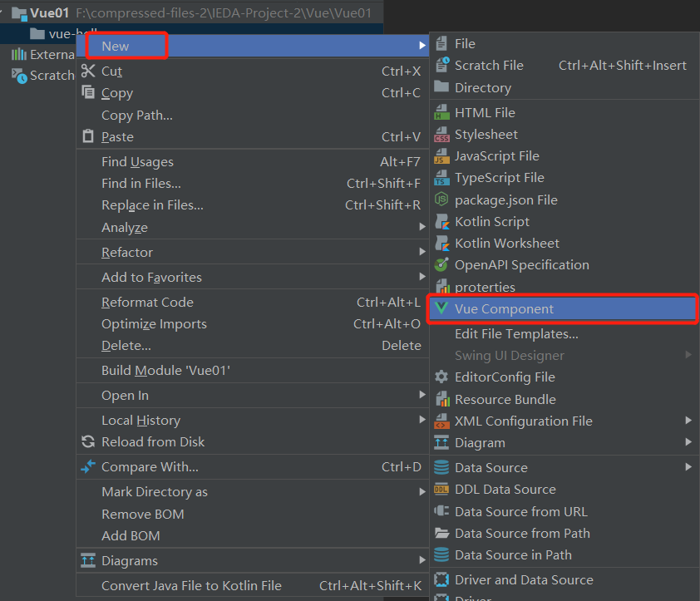The width and height of the screenshot is (700, 601).
Task: Click the TypeScript File TS icon
Action: point(442,178)
